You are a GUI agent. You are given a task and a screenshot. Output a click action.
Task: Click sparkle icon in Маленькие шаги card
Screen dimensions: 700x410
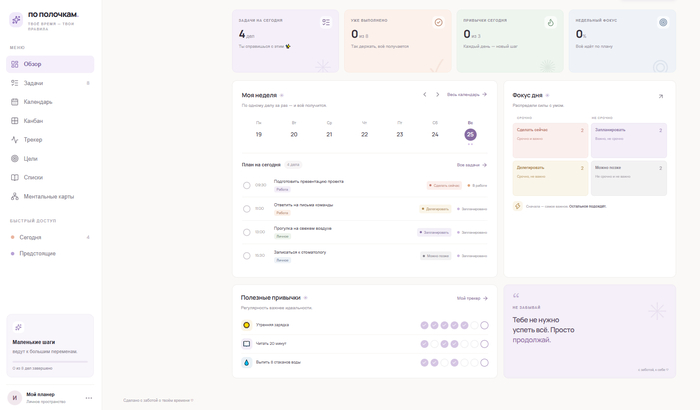(x=18, y=327)
